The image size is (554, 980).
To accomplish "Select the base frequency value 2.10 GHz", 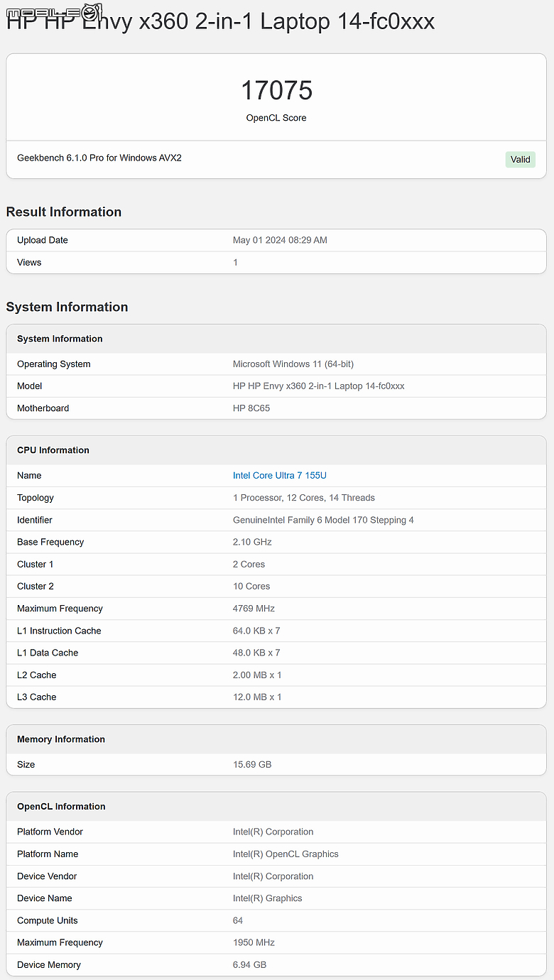I will (x=252, y=542).
